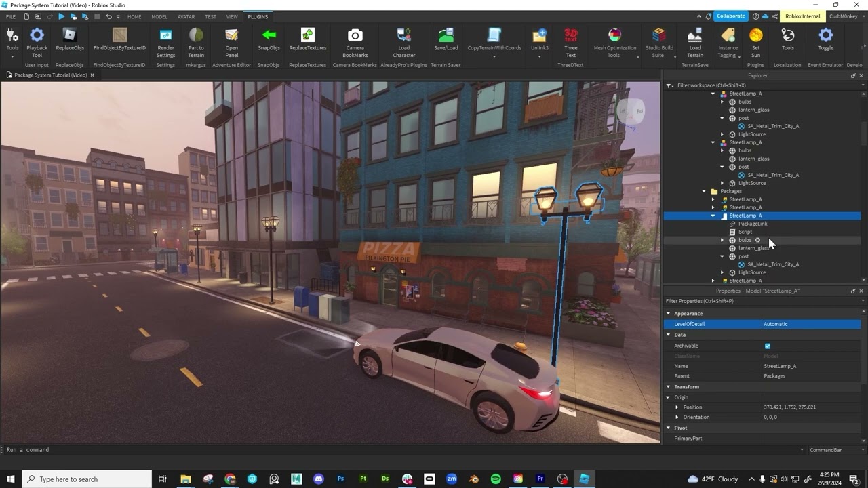Image resolution: width=868 pixels, height=488 pixels.
Task: Collapse the Pivot properties section
Action: pos(668,428)
